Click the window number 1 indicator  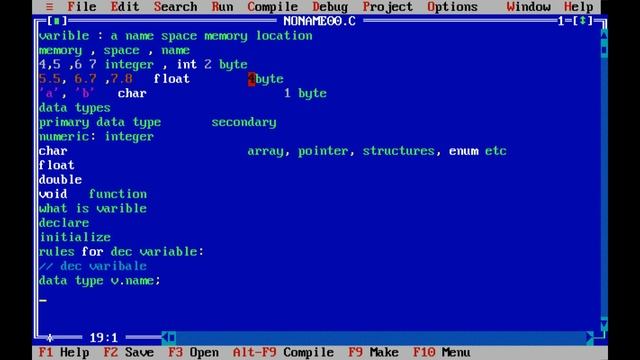561,21
